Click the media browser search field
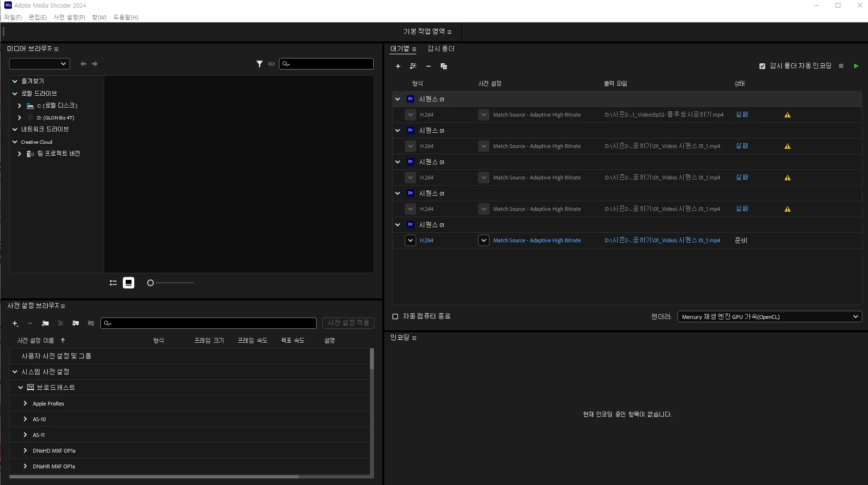This screenshot has height=485, width=868. pos(326,64)
